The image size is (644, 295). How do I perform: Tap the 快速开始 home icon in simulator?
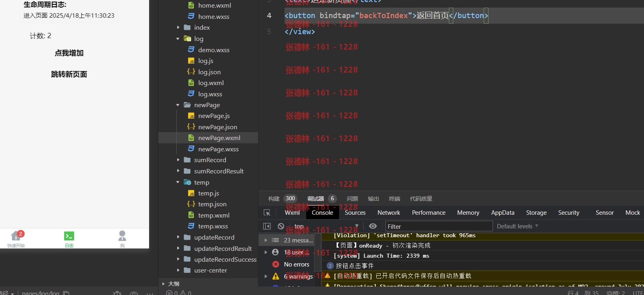(16, 236)
